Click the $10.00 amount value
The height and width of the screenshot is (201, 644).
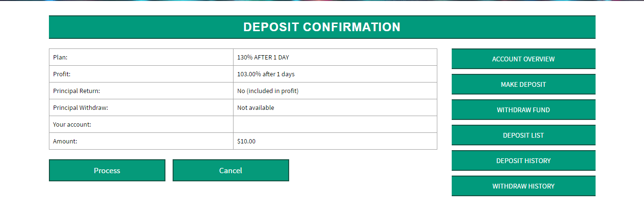coord(246,141)
